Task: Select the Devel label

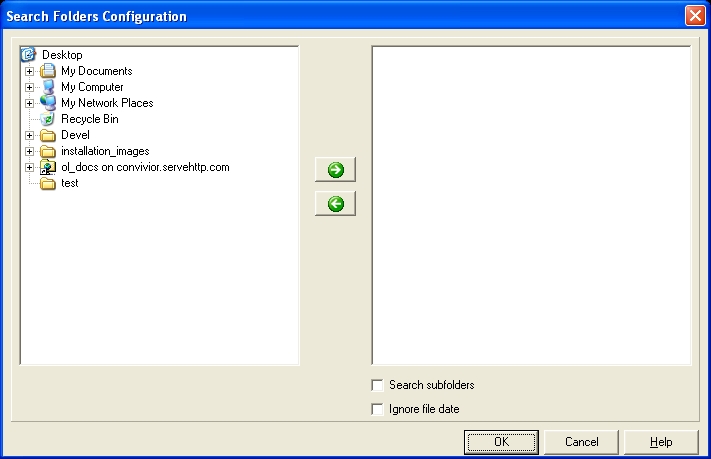Action: point(75,135)
